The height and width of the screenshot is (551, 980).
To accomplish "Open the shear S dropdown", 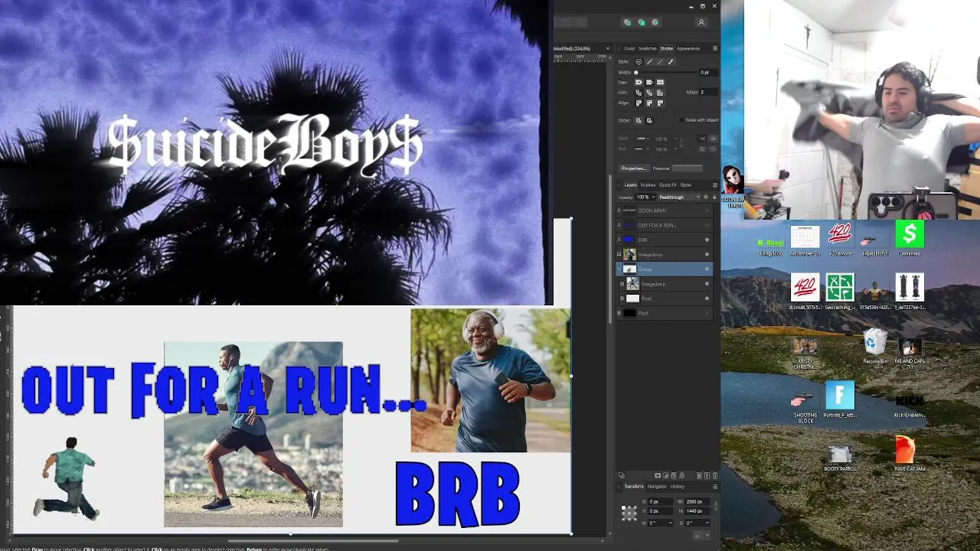I will 707,523.
